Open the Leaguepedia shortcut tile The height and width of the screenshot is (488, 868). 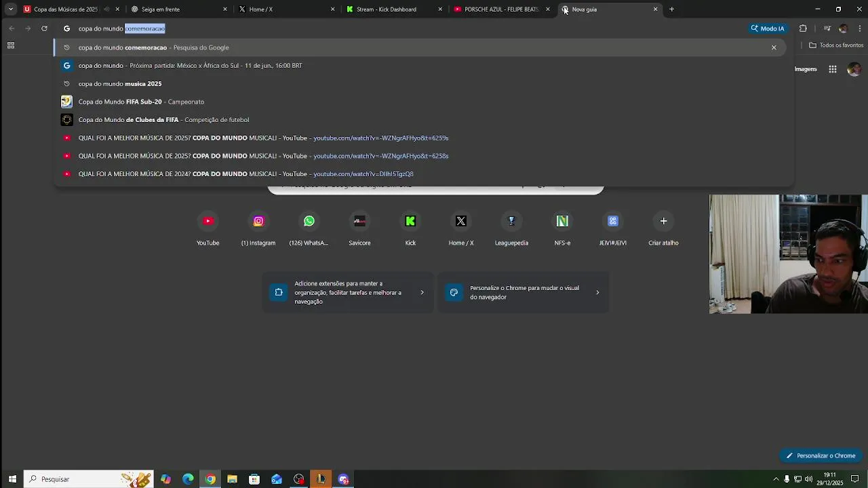pos(511,229)
